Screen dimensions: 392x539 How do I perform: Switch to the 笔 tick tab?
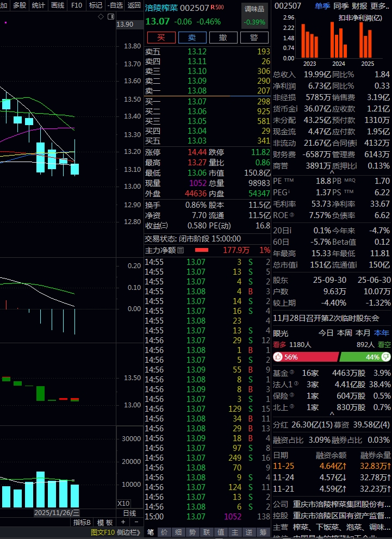(x=151, y=532)
